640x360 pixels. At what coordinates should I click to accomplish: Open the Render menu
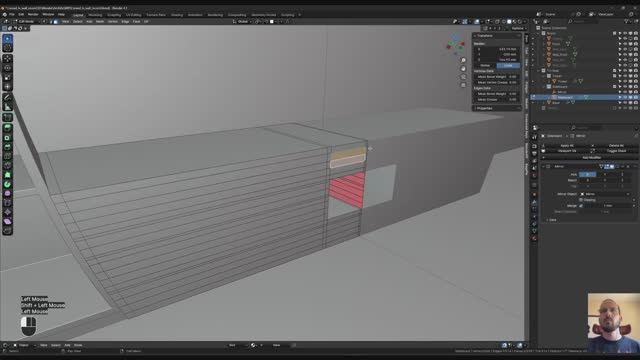33,15
